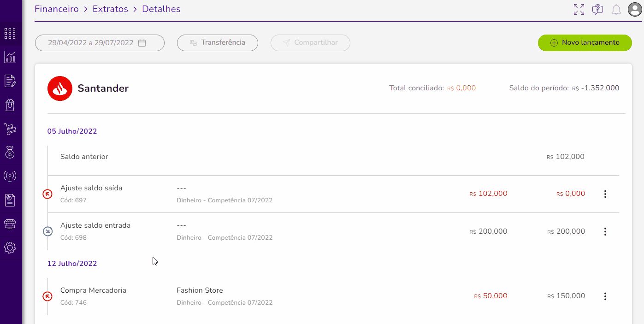Click the 05 Julho/2022 date heading

click(x=72, y=131)
